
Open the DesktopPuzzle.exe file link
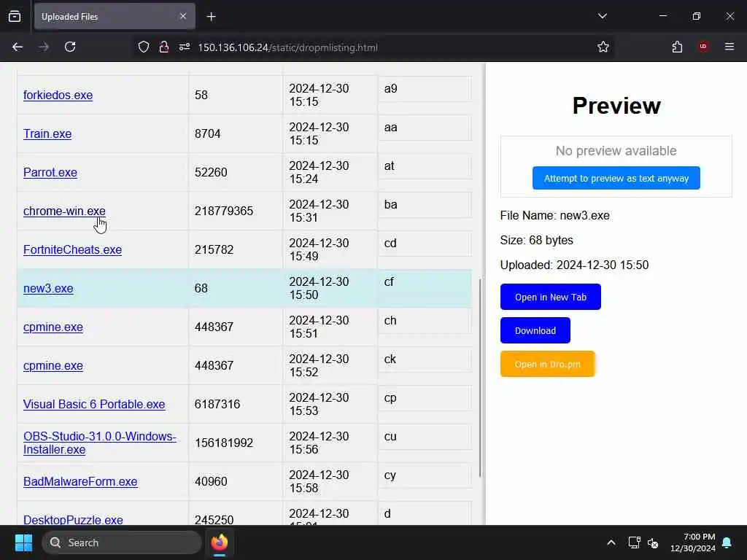73,519
